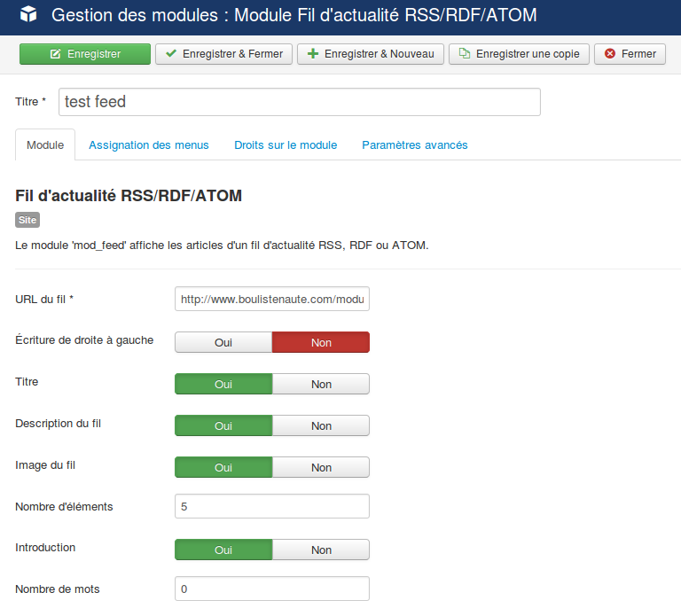This screenshot has height=616, width=681.
Task: Click the green Enregistrer save button
Action: (x=85, y=54)
